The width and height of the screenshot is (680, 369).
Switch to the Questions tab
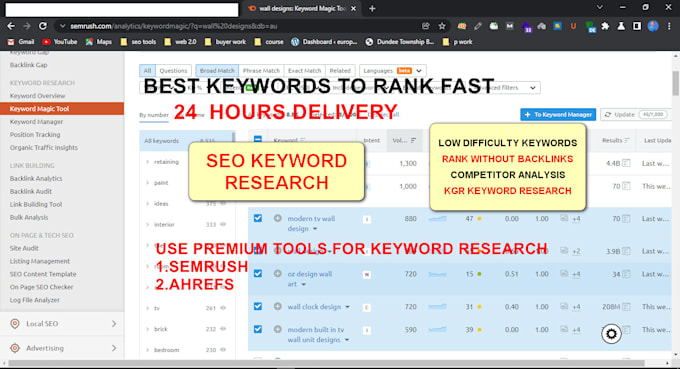click(x=173, y=71)
